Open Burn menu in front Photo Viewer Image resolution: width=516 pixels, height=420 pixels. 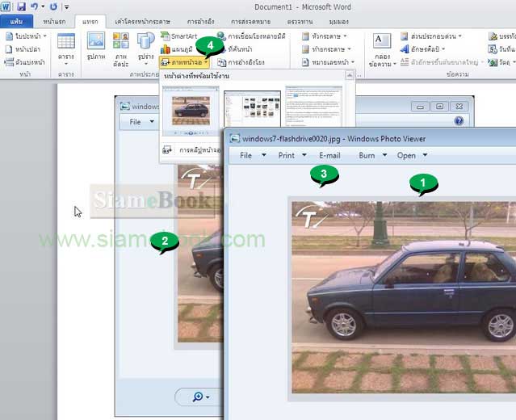coord(372,155)
